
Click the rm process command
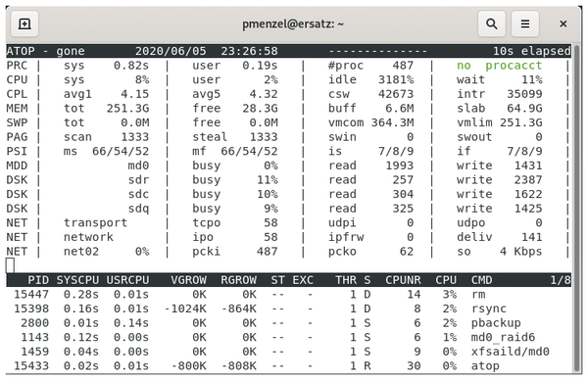pos(478,295)
